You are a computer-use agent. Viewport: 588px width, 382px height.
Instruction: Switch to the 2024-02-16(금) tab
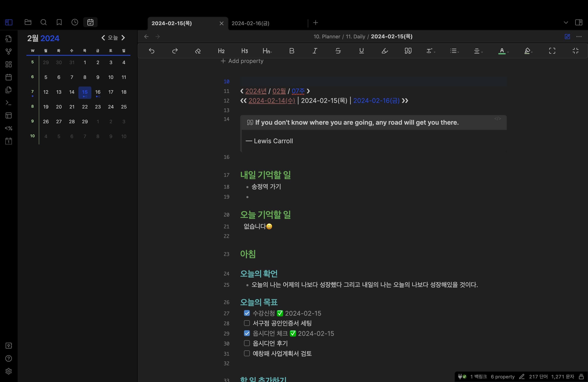coord(250,23)
